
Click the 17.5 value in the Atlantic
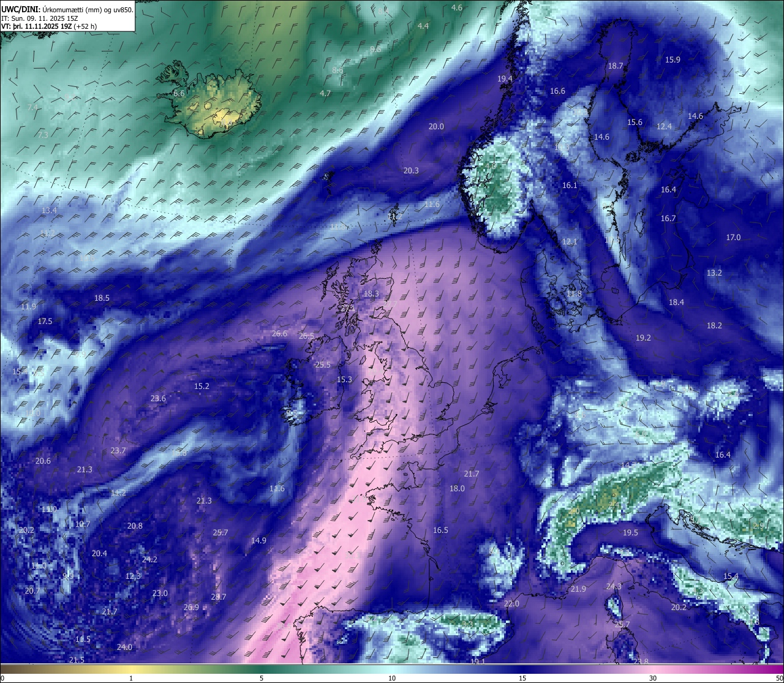[45, 322]
